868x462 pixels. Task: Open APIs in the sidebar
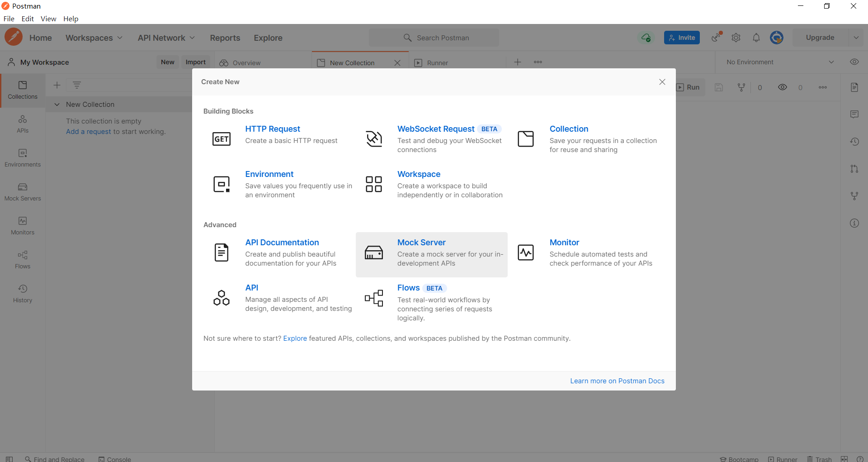tap(23, 124)
